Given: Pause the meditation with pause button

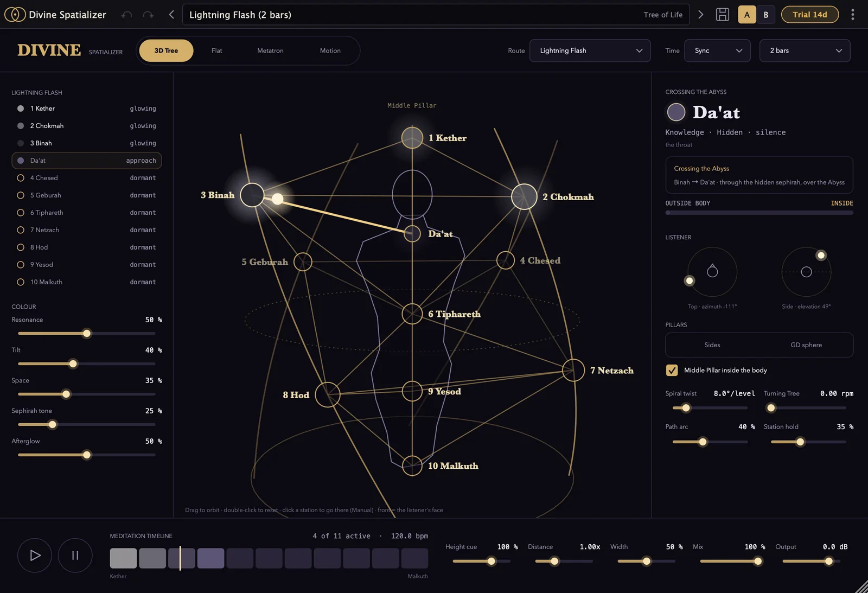Looking at the screenshot, I should click(75, 555).
